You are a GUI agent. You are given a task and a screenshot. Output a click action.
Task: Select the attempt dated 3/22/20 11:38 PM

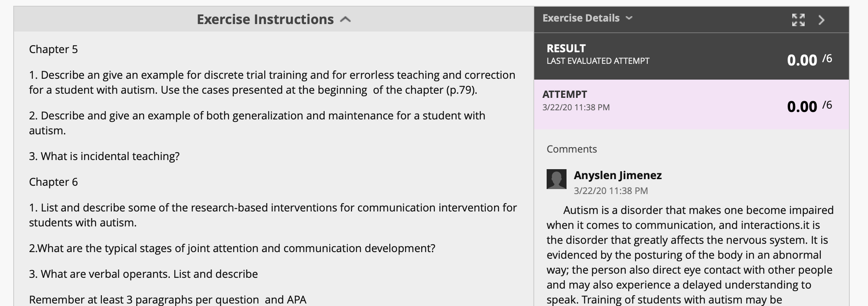691,104
